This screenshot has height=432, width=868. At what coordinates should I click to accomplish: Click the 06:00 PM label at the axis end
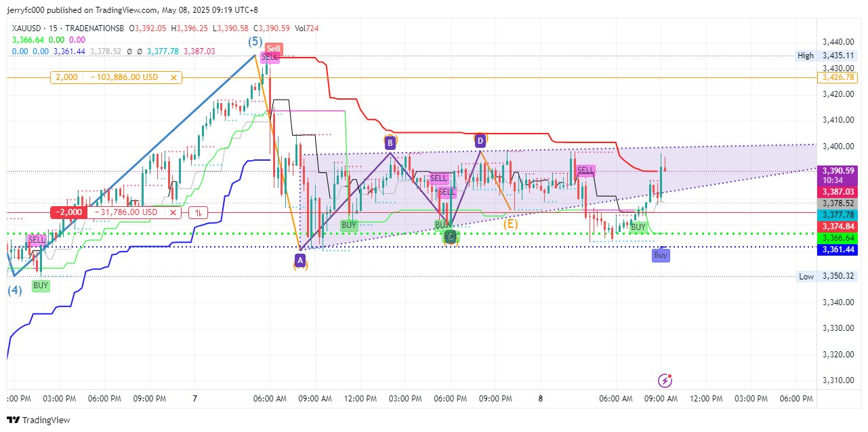point(796,399)
